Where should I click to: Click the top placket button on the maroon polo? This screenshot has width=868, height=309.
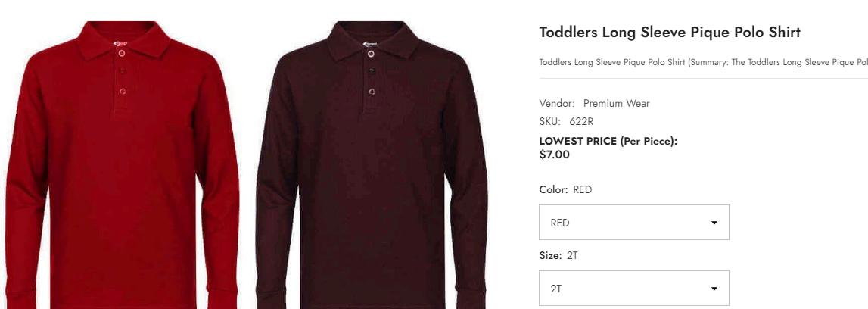[371, 54]
